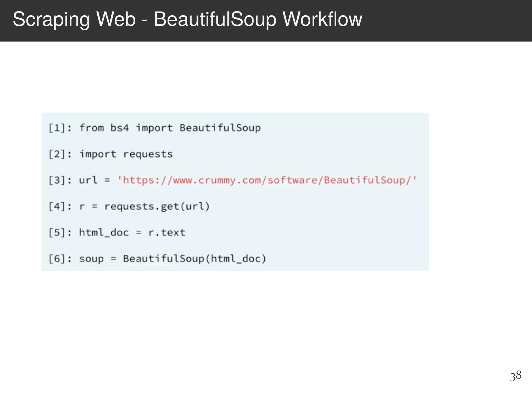Click the cell prompt '[2]:'
Viewport: 532px width, 399px height.
pyautogui.click(x=60, y=154)
